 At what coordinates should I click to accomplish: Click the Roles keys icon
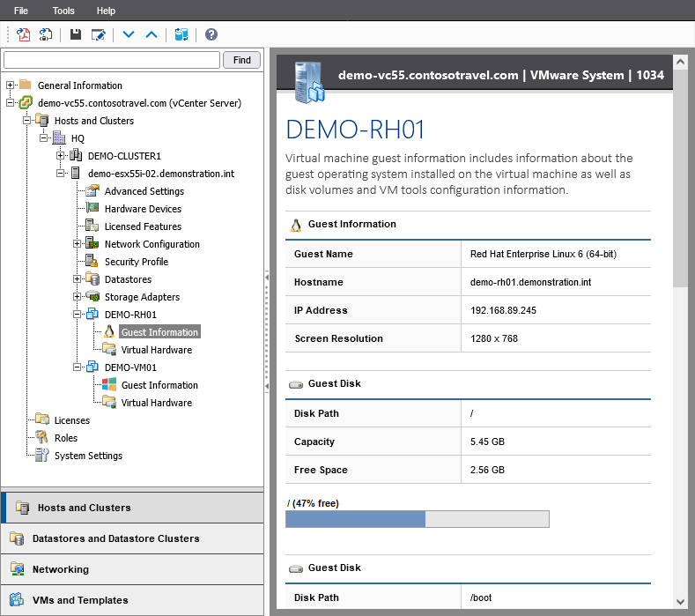point(42,437)
